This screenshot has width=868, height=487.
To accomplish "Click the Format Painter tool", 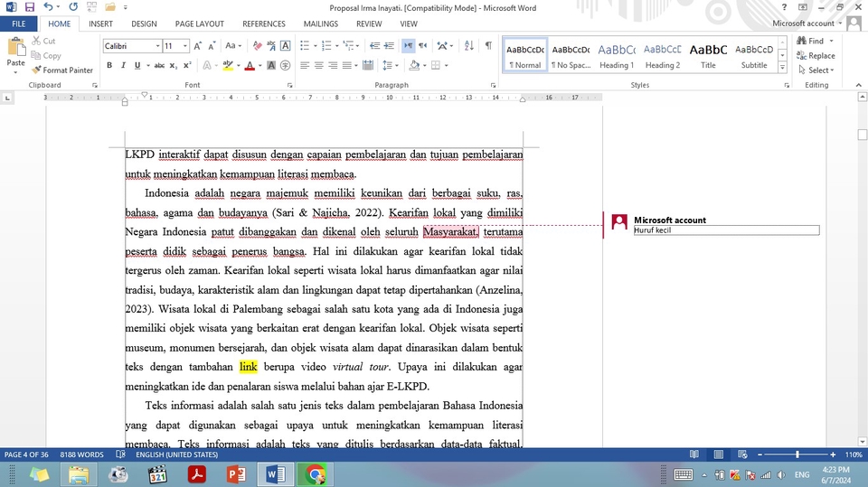I will (x=61, y=70).
